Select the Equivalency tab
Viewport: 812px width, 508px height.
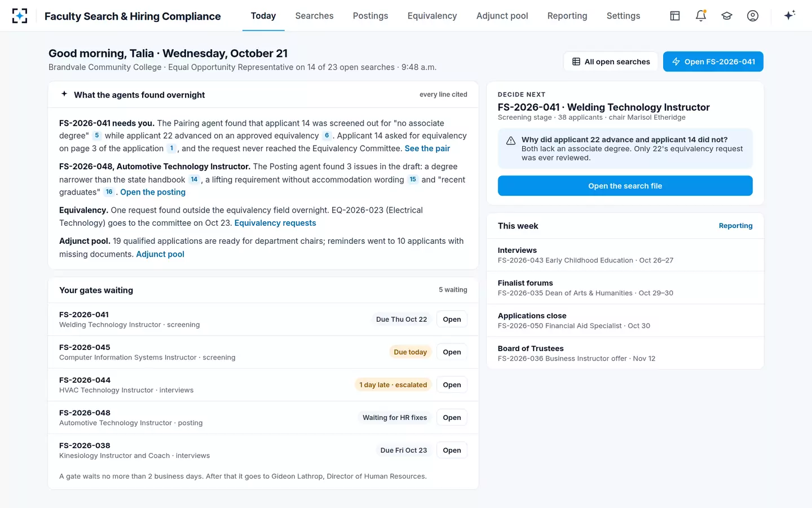point(432,16)
